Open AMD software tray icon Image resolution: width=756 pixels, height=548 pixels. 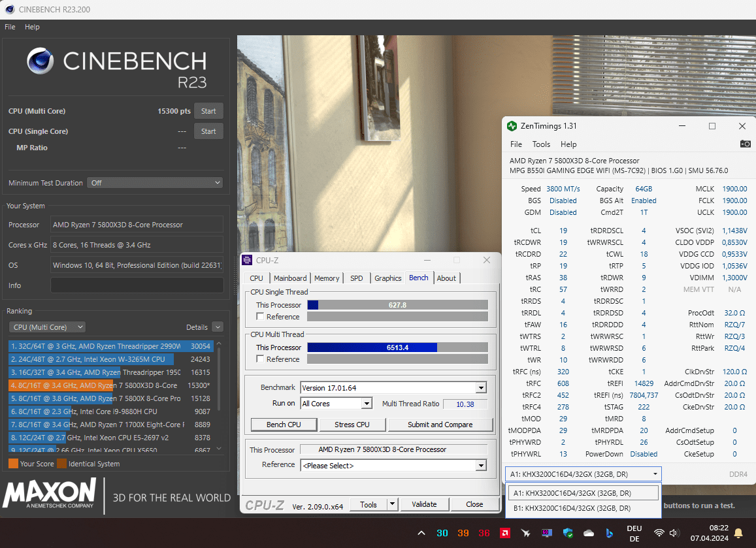pyautogui.click(x=505, y=533)
